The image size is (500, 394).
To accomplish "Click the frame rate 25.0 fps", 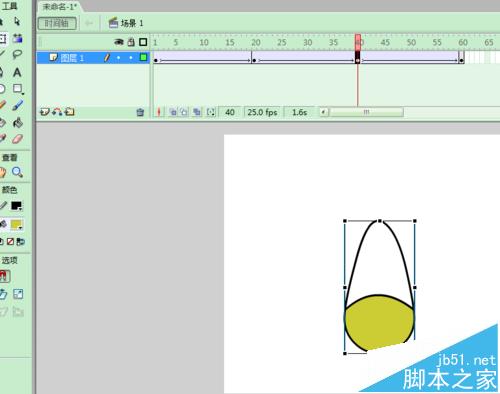I will pyautogui.click(x=262, y=112).
